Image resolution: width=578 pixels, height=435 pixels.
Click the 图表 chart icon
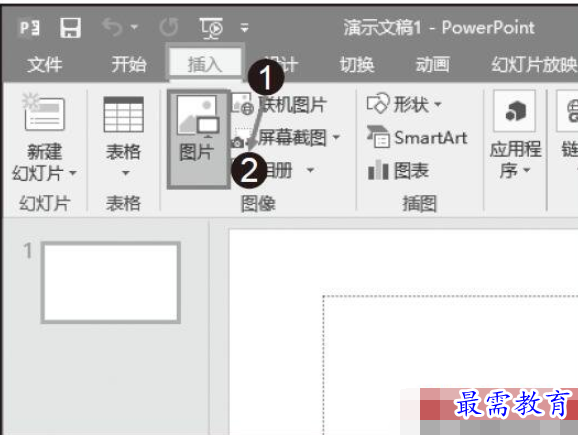pyautogui.click(x=378, y=170)
